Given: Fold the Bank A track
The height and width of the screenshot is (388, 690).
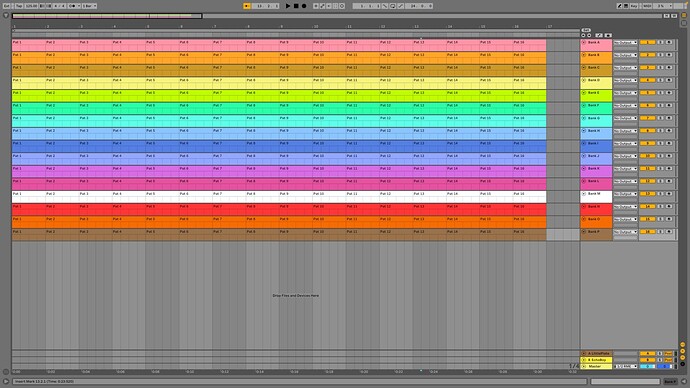Looking at the screenshot, I should [584, 43].
